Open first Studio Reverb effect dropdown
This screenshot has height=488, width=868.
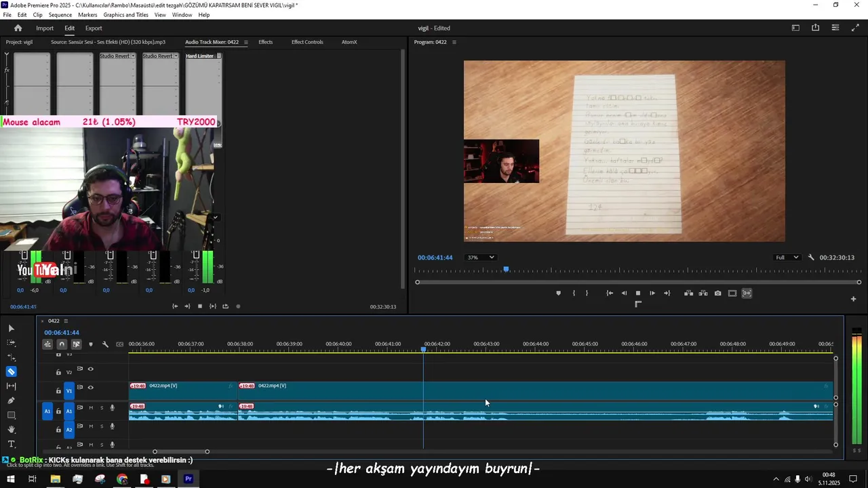(133, 56)
